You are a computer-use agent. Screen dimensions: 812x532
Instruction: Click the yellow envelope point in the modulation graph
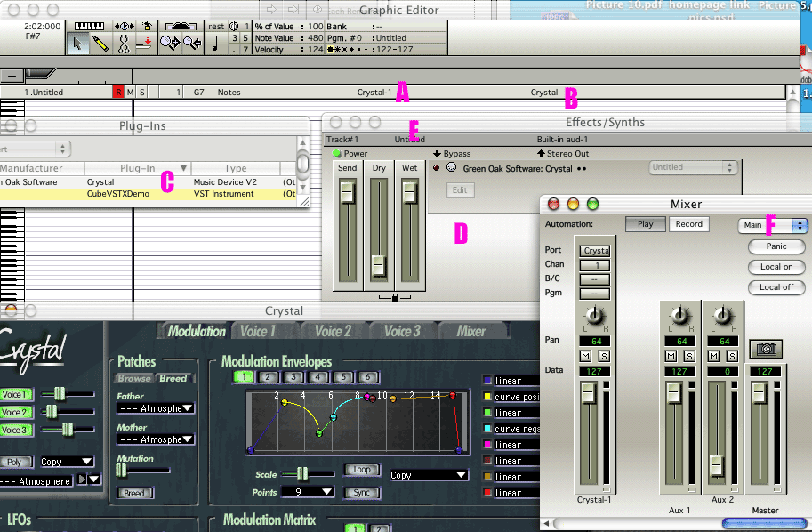tap(284, 402)
